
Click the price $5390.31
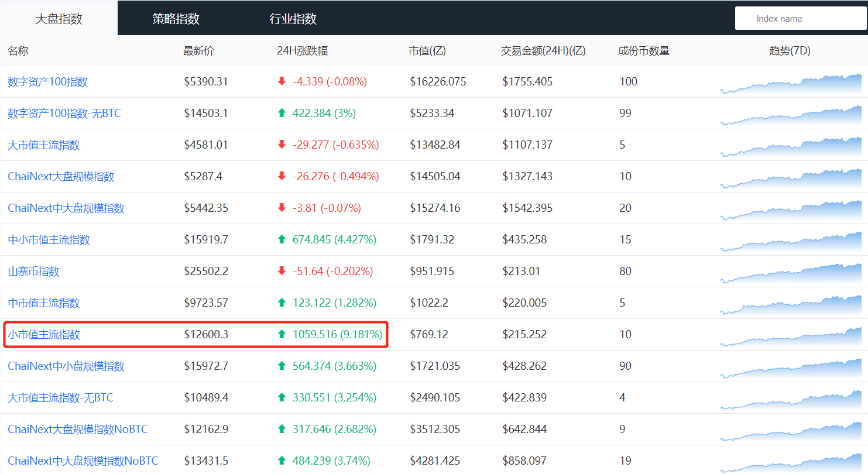click(x=206, y=82)
